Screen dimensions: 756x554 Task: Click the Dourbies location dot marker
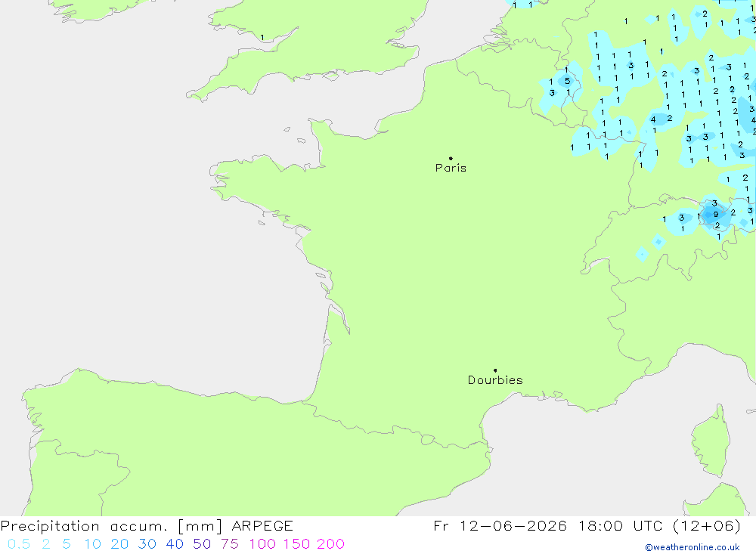tap(495, 370)
